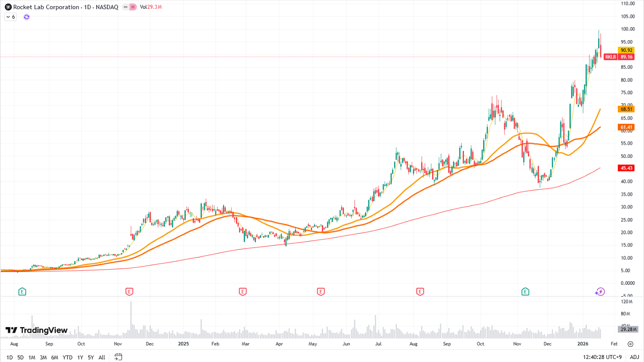This screenshot has width=644, height=362.
Task: Click the 89.16 current price label
Action: pos(627,57)
